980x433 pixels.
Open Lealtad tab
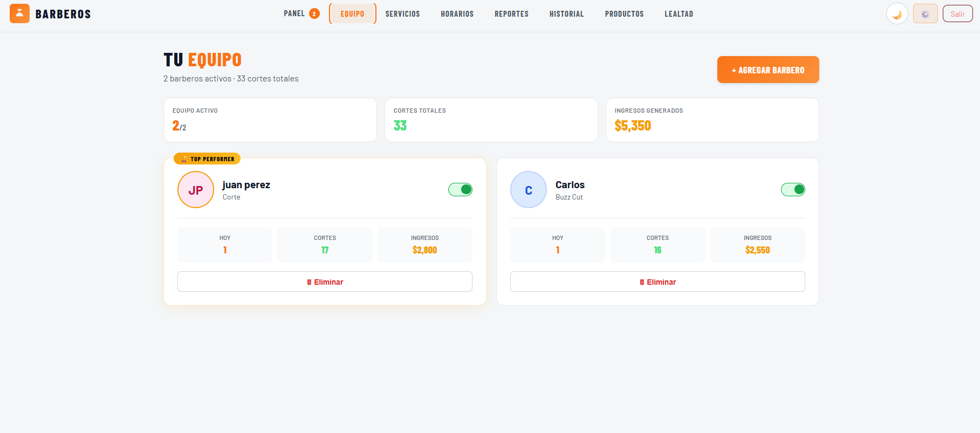pyautogui.click(x=679, y=14)
